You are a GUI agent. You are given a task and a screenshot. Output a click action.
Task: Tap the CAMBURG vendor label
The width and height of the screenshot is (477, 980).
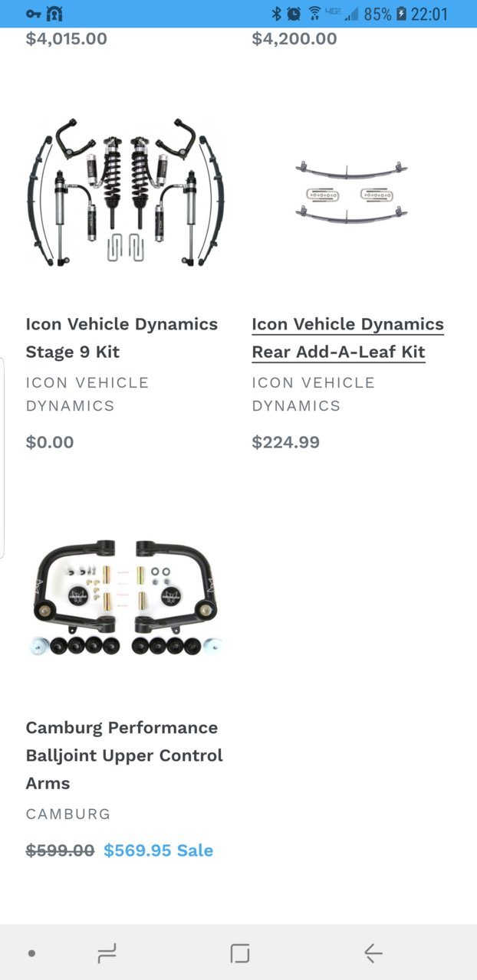(68, 814)
